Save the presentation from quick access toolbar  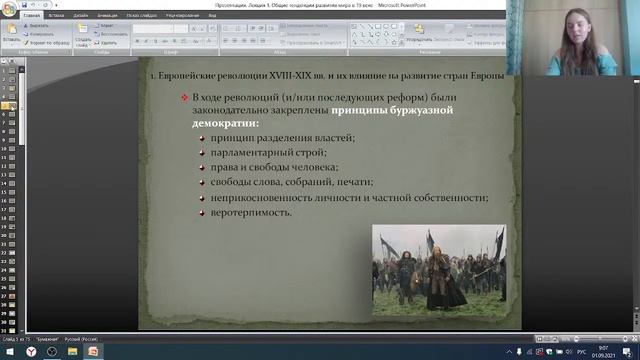click(x=24, y=5)
